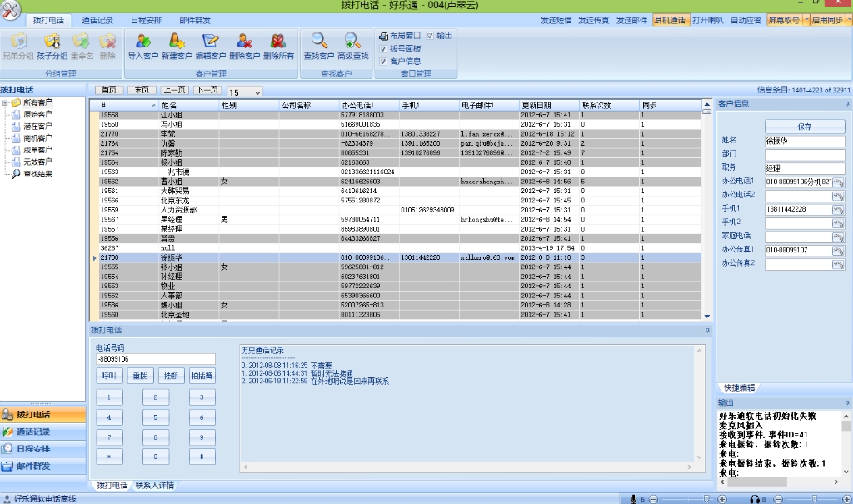Adjust the microphone volume slider in status bar
The image size is (853, 504).
pyautogui.click(x=708, y=499)
